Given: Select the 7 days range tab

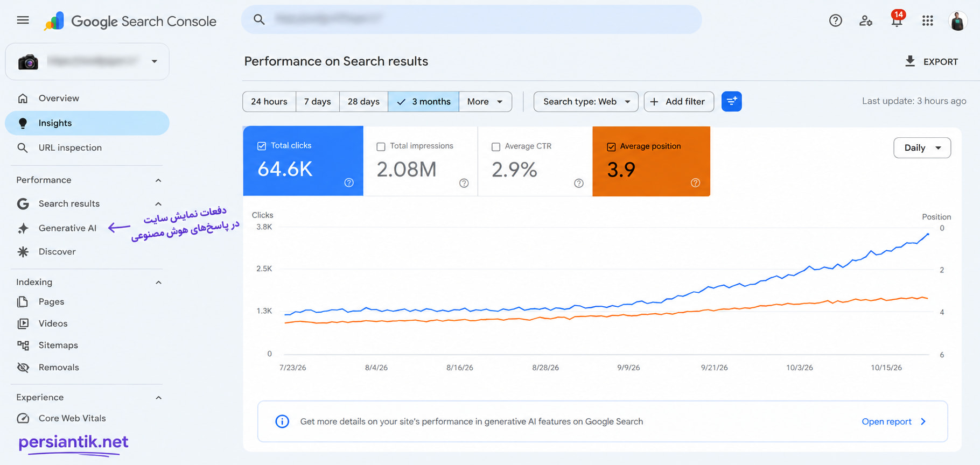Looking at the screenshot, I should tap(318, 101).
